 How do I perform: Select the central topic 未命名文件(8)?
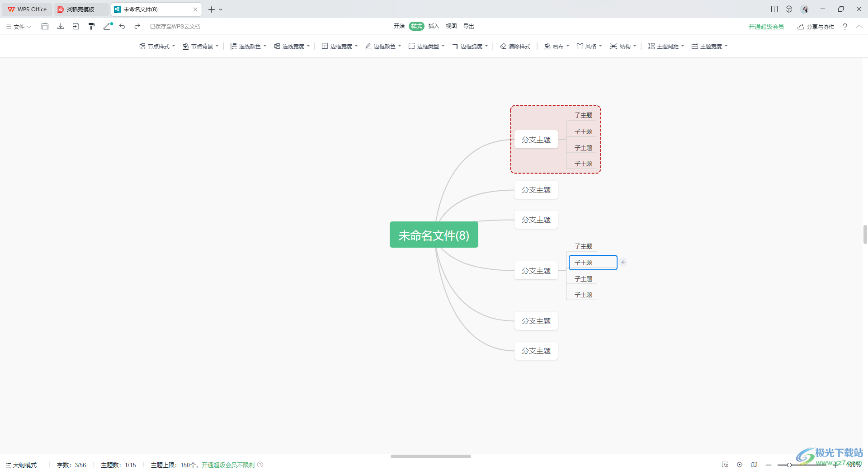click(434, 235)
